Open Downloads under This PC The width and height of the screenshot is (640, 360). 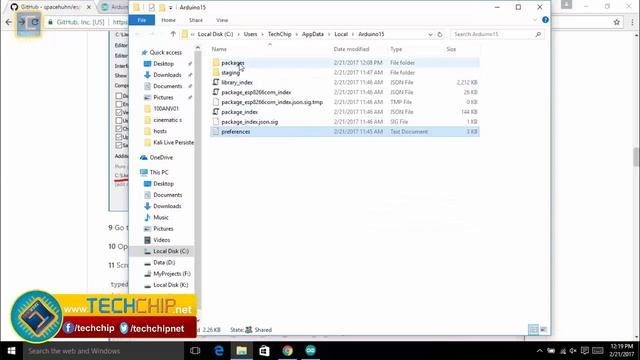pos(167,206)
